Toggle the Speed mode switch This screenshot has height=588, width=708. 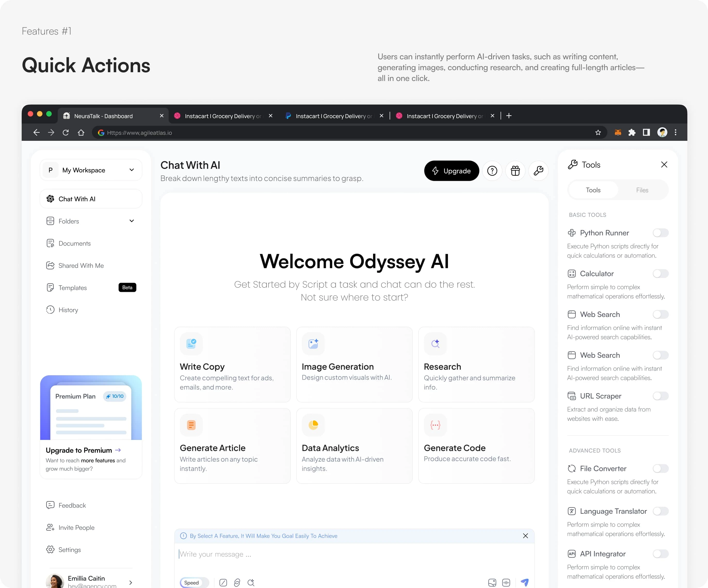pyautogui.click(x=194, y=583)
